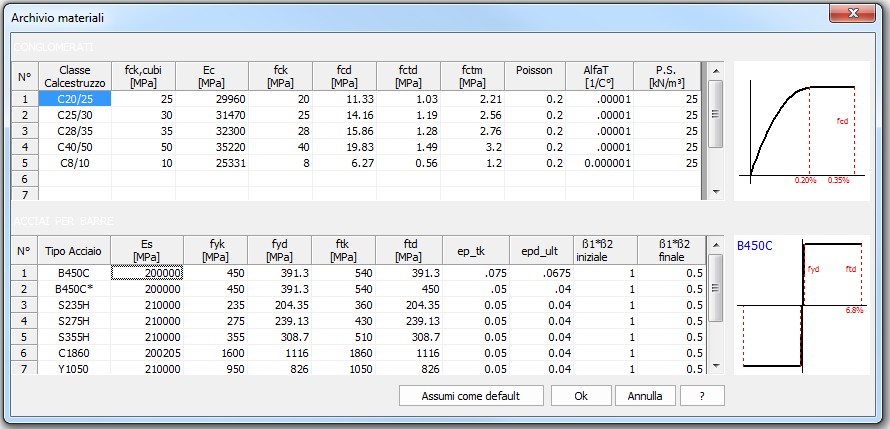Select the C20/25 concrete class cell
This screenshot has height=429, width=890.
[x=75, y=99]
